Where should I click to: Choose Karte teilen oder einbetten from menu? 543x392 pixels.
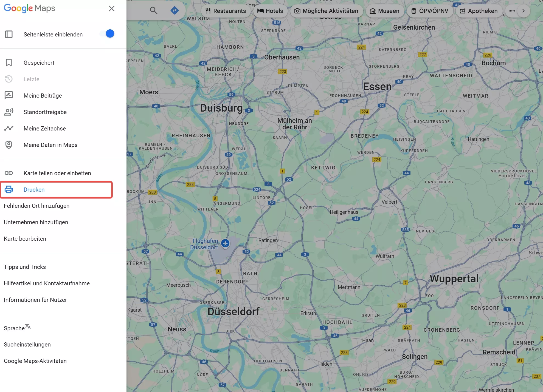57,173
